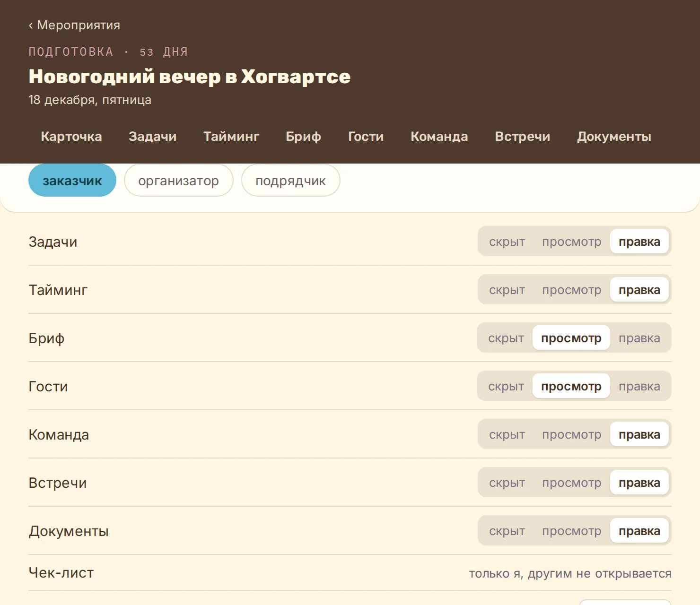Click the Документы row label in permissions
700x605 pixels.
click(x=69, y=531)
